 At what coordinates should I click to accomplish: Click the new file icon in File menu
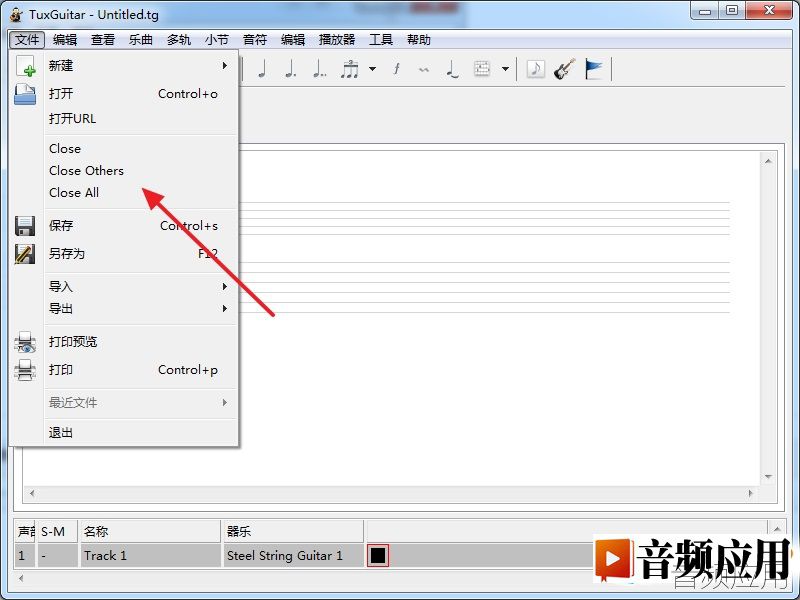pyautogui.click(x=26, y=66)
